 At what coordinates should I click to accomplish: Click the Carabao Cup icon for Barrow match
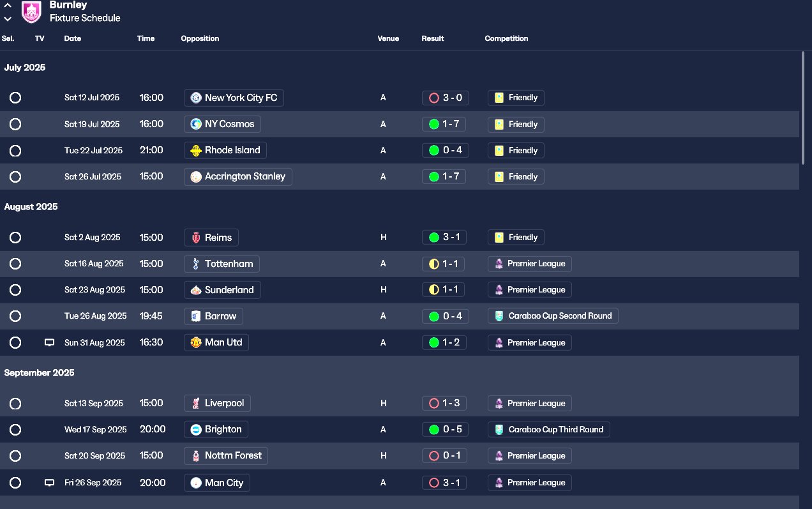coord(499,316)
